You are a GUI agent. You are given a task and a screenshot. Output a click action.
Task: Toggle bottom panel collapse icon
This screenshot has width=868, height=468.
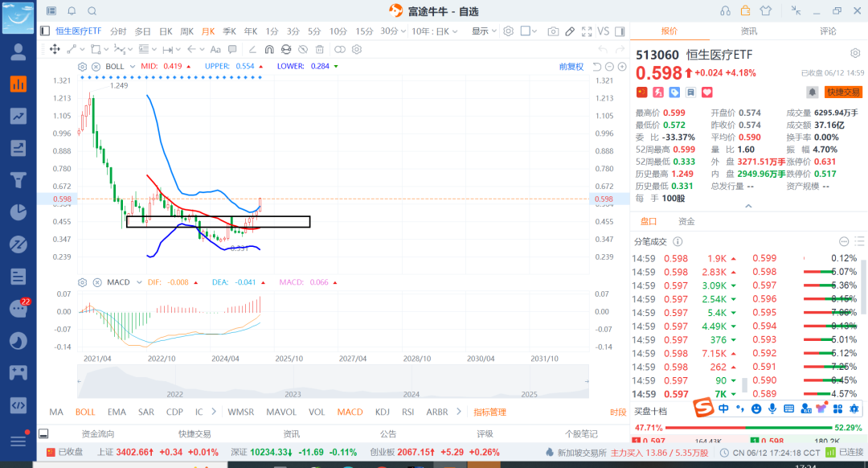(x=43, y=433)
